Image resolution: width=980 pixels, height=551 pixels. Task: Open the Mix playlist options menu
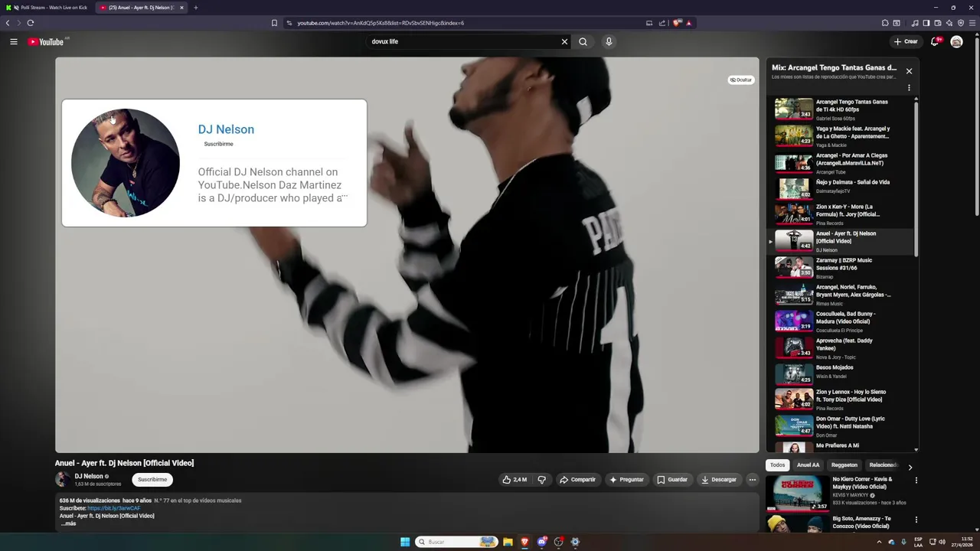tap(909, 88)
